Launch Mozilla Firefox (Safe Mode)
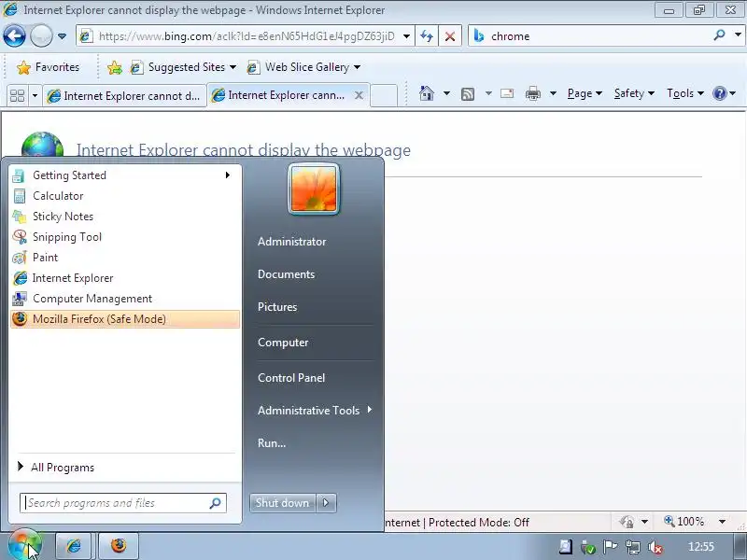 click(x=125, y=319)
